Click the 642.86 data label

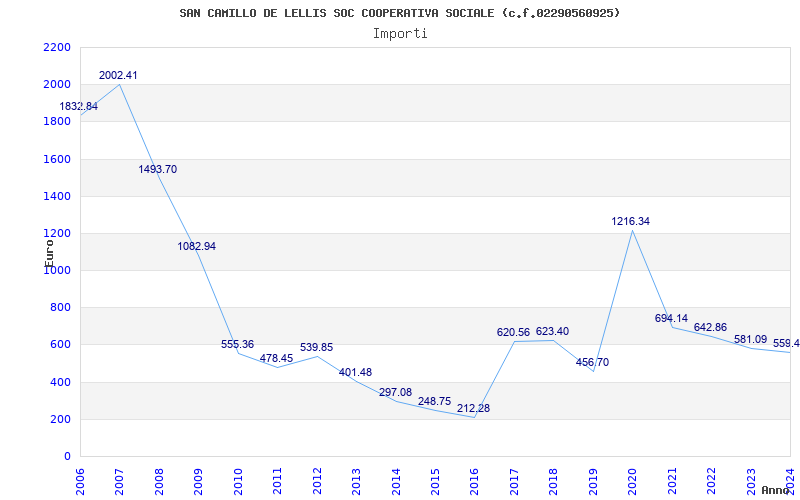coord(710,328)
